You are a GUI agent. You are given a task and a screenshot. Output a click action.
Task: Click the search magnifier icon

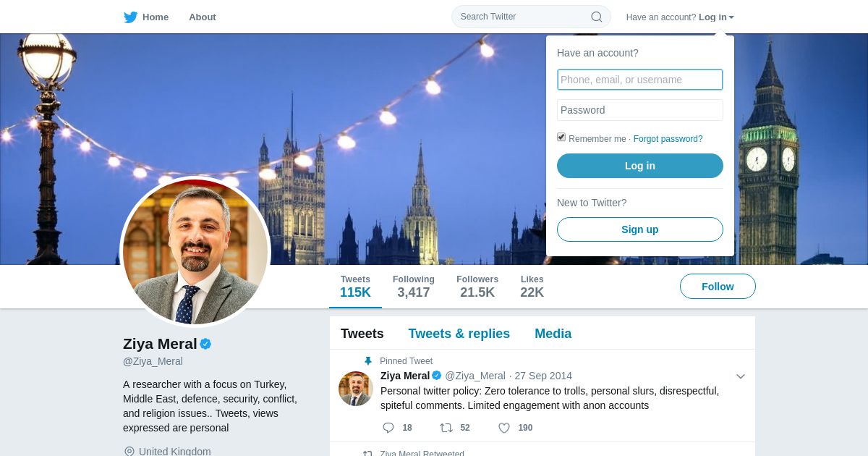pyautogui.click(x=597, y=17)
